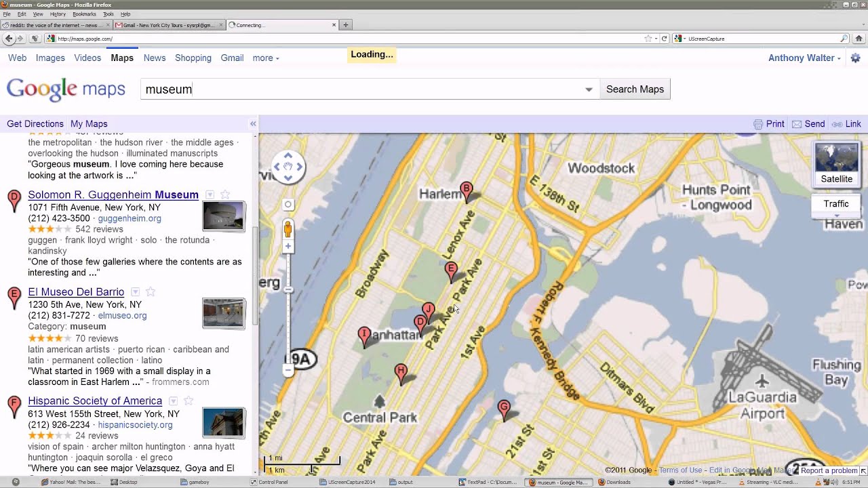Expand the 'more' dropdown in Google bar
The height and width of the screenshot is (488, 868).
pyautogui.click(x=266, y=58)
